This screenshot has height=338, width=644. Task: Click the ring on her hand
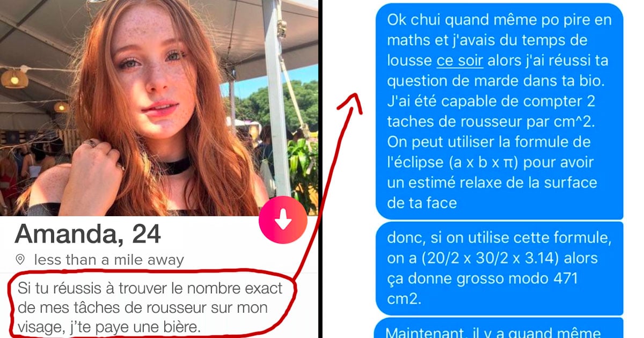(89, 143)
